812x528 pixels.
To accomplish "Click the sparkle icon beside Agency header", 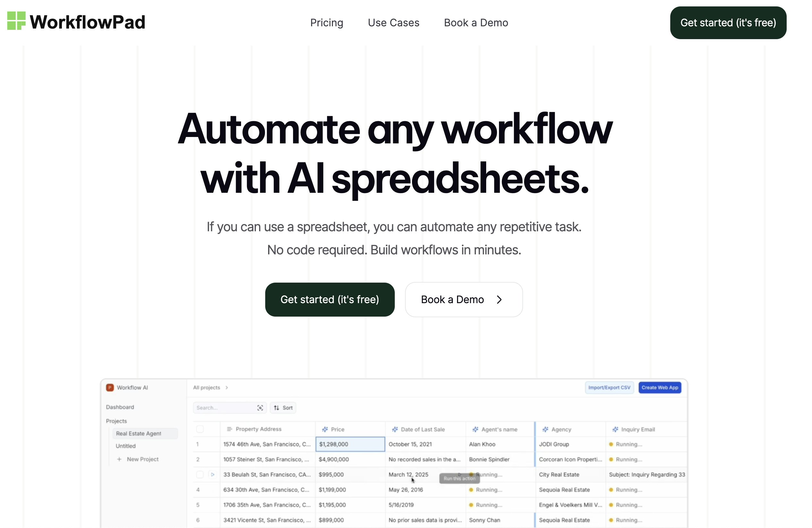I will [545, 430].
